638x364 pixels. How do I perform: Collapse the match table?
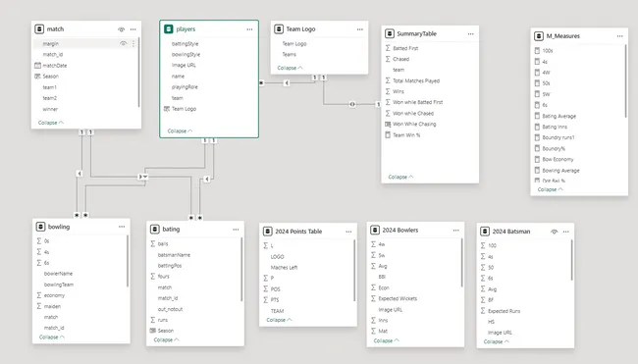[x=51, y=123]
